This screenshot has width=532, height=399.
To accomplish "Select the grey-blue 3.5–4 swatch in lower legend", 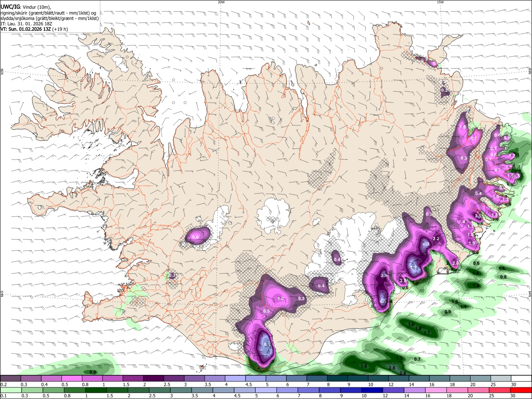I will click(202, 390).
